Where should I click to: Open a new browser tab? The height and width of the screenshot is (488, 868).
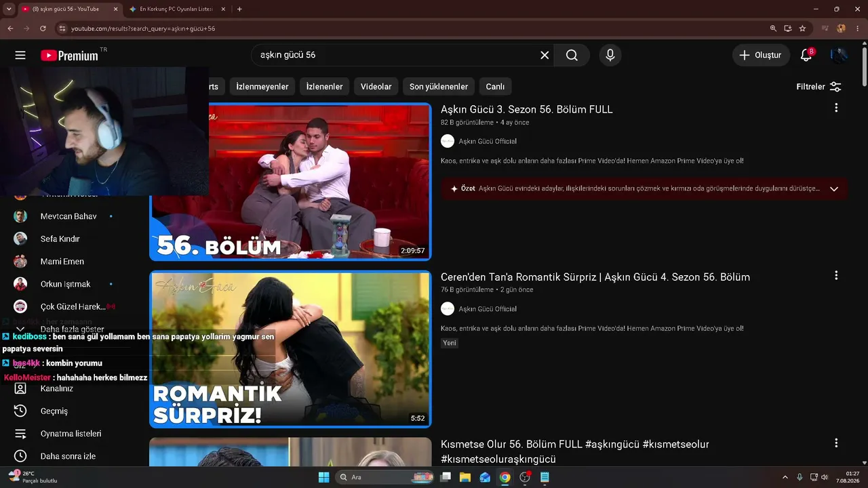tap(239, 9)
